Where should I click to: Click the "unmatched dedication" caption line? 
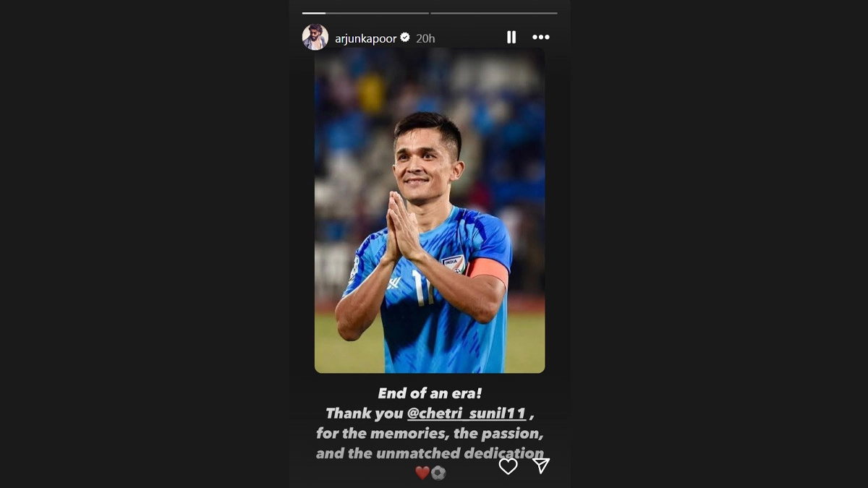click(x=430, y=453)
